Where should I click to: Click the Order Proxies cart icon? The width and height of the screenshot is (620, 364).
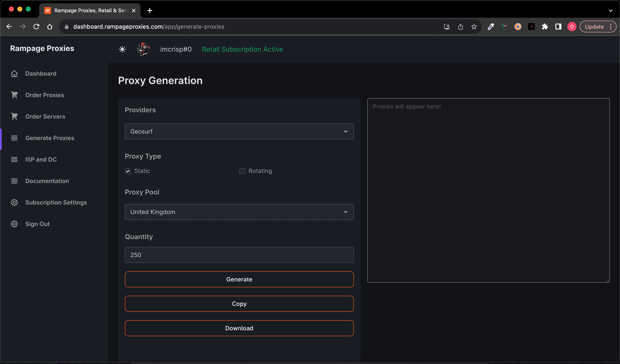coord(14,95)
